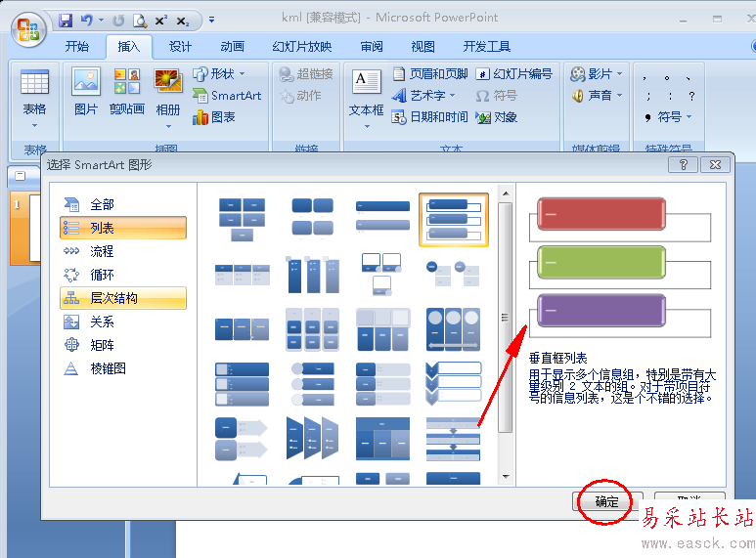Click the red preview box in SmartArt preview
Viewport: 756px width, 558px height.
[601, 213]
